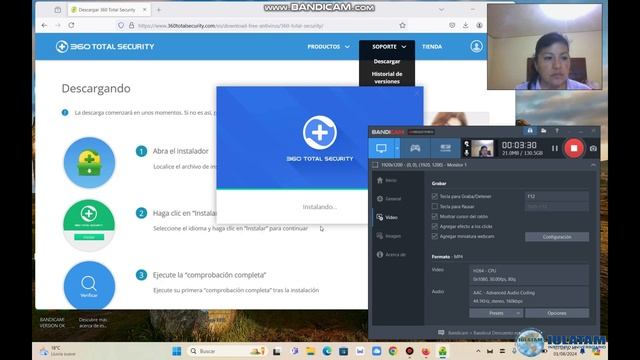The width and height of the screenshot is (640, 360).
Task: Click the Opciones button in Bandicam
Action: pyautogui.click(x=557, y=313)
